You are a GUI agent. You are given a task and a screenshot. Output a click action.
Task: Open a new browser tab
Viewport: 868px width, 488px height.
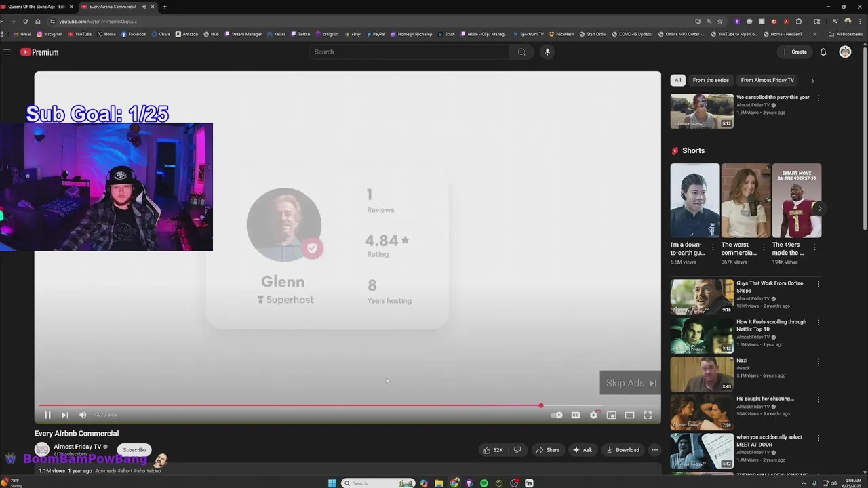click(x=165, y=7)
